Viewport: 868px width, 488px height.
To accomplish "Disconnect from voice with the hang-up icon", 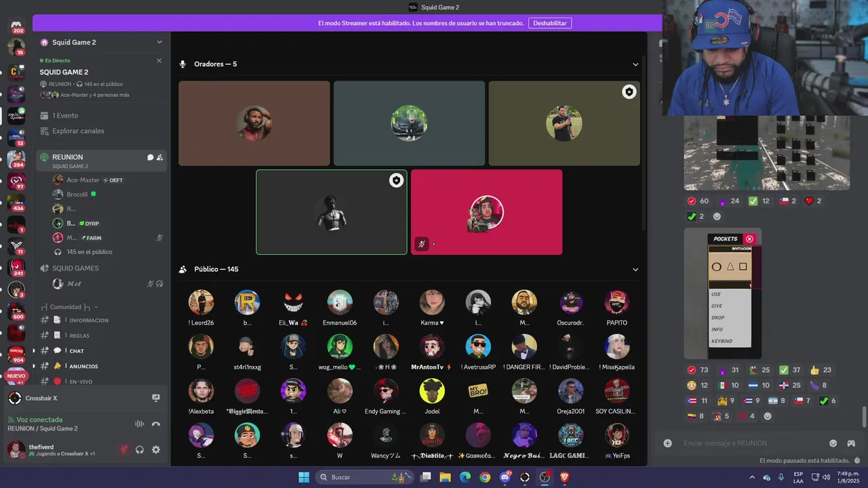I will point(156,424).
